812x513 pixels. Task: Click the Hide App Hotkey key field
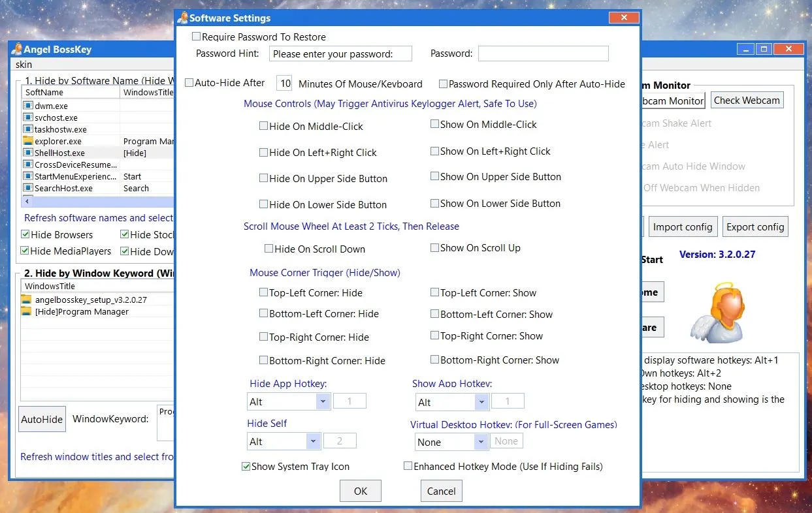pyautogui.click(x=349, y=401)
